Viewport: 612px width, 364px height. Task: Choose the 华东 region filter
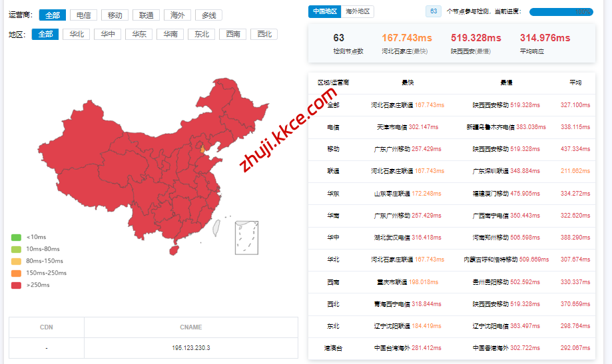139,34
